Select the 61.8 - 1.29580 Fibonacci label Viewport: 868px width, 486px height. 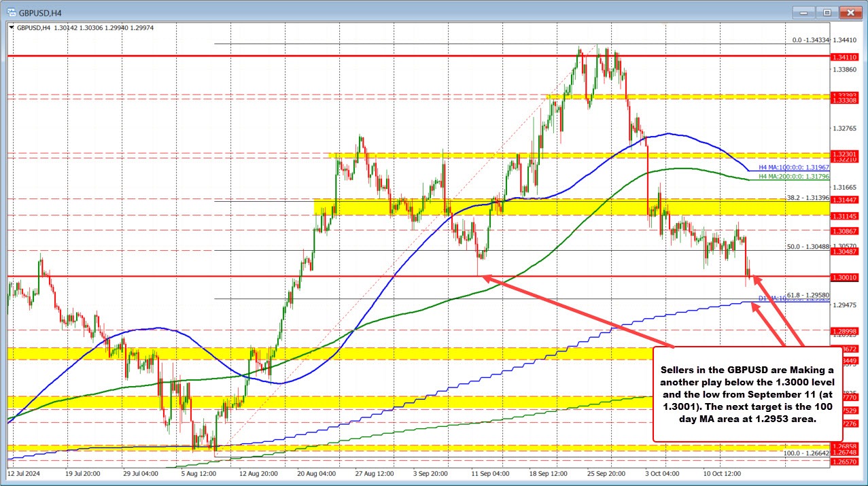808,294
